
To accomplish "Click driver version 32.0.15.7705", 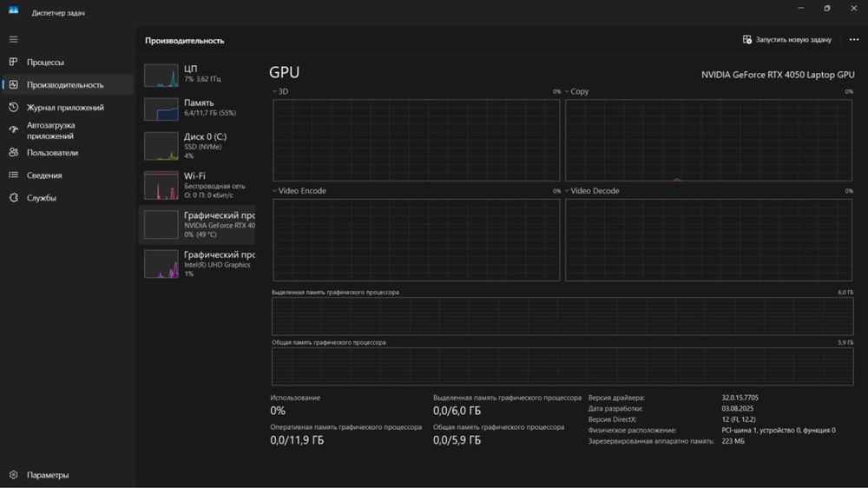I will pos(740,398).
